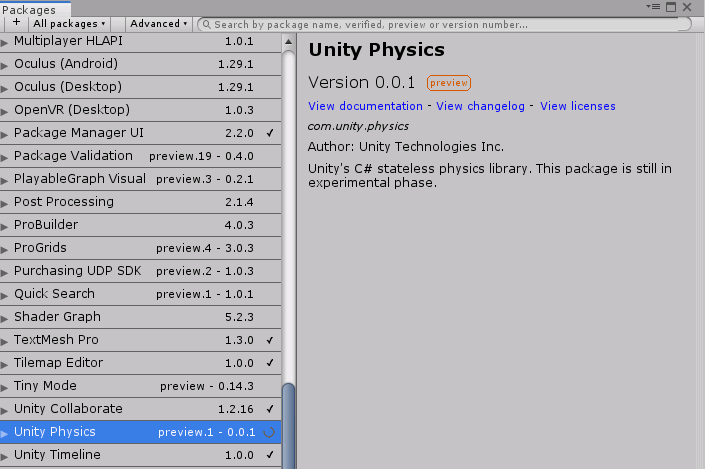Click the package search field
Screen dimensions: 705x469
pyautogui.click(x=444, y=24)
